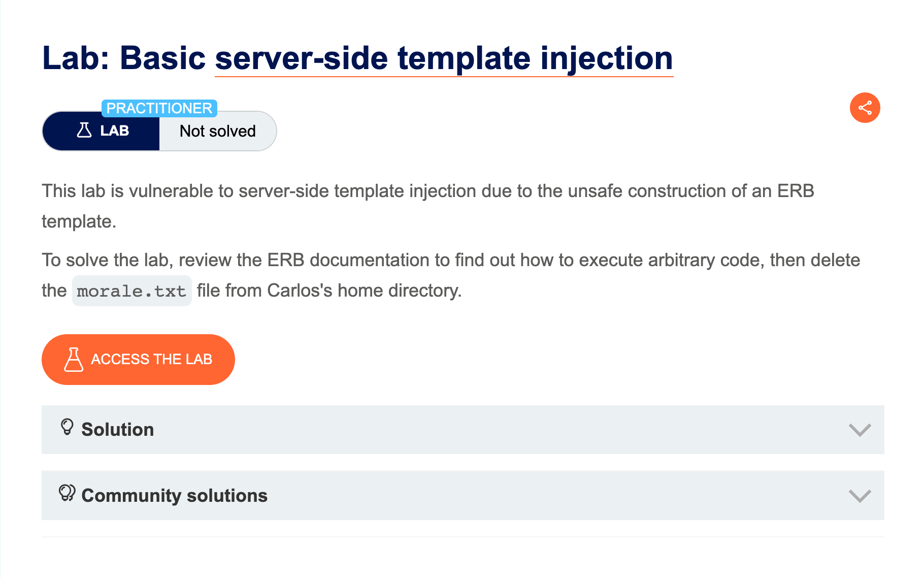Click the lightbulb icon beside Solution

67,427
